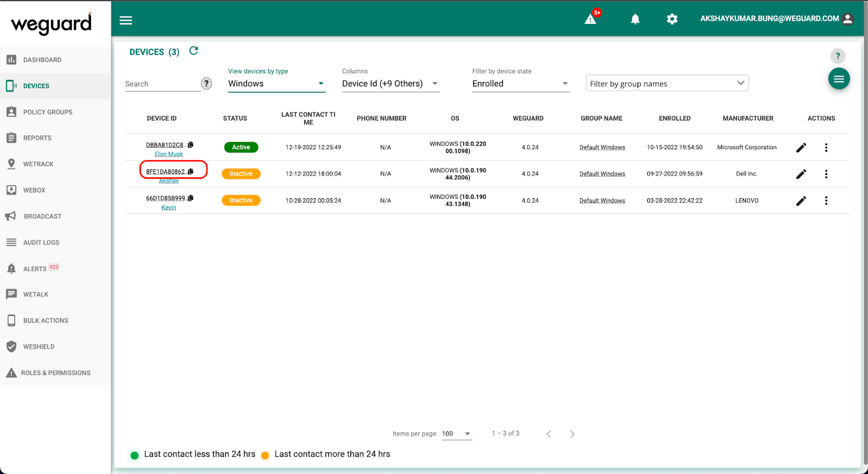Click the MANUFACTURER column header

(748, 118)
